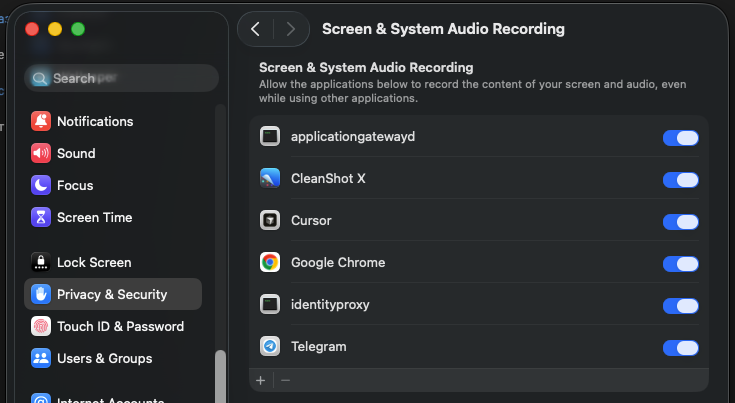Viewport: 735px width, 403px height.
Task: Toggle off Cursor screen recording permission
Action: click(680, 221)
